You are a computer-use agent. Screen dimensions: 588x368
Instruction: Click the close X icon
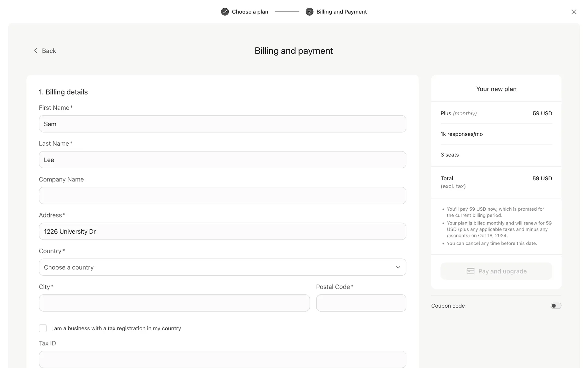tap(574, 12)
